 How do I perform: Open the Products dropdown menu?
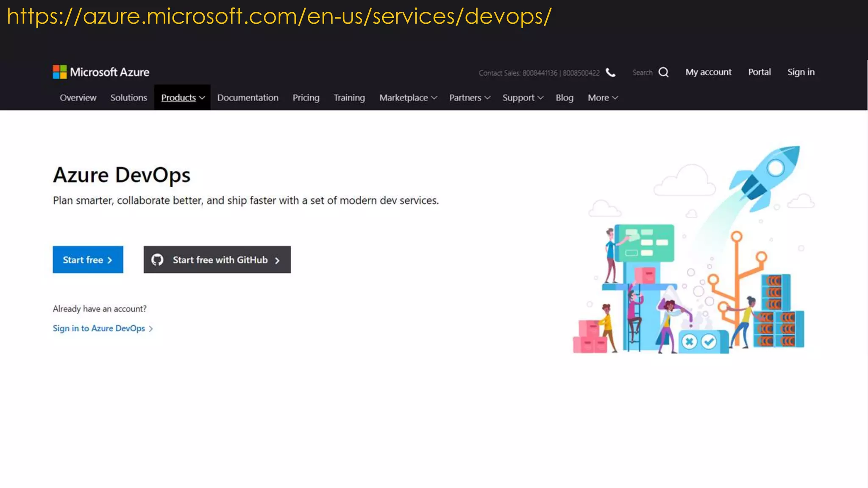tap(183, 97)
